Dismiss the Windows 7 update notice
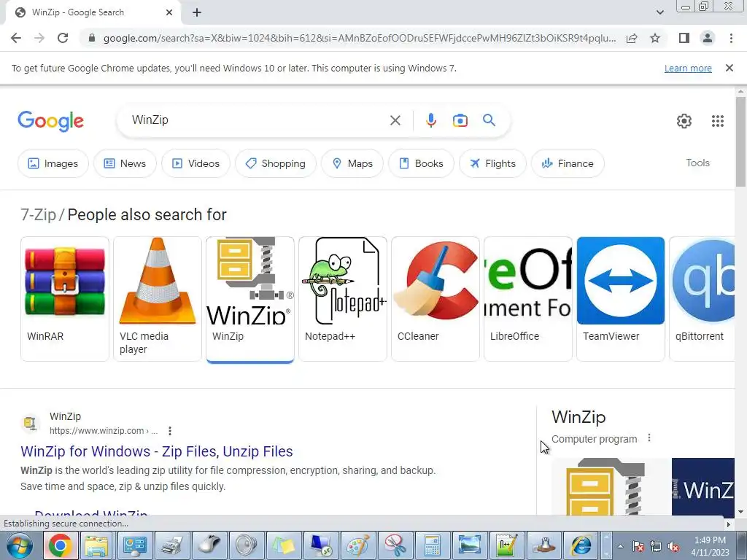 (x=729, y=68)
